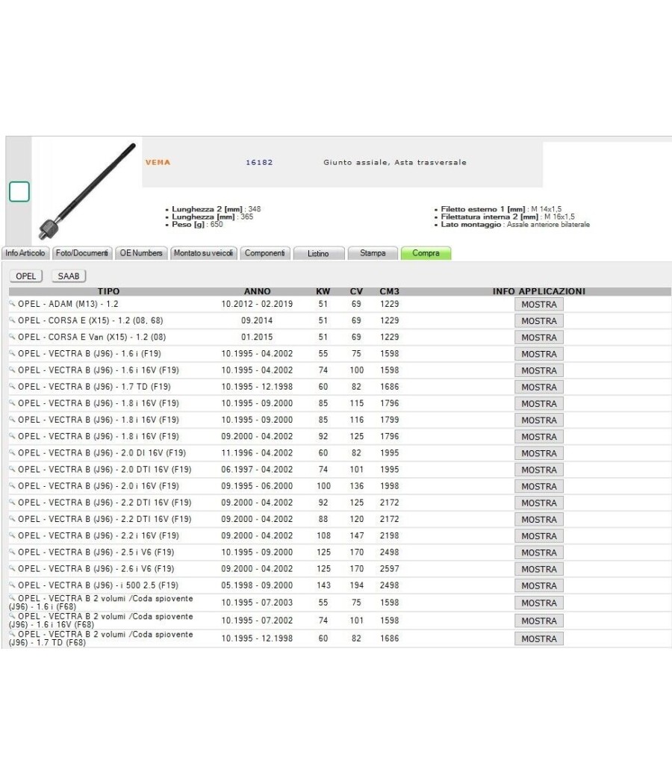The width and height of the screenshot is (672, 784).
Task: Click magnifier icon for VECTRA B 2.2 DTI 125 CV
Action: point(12,502)
